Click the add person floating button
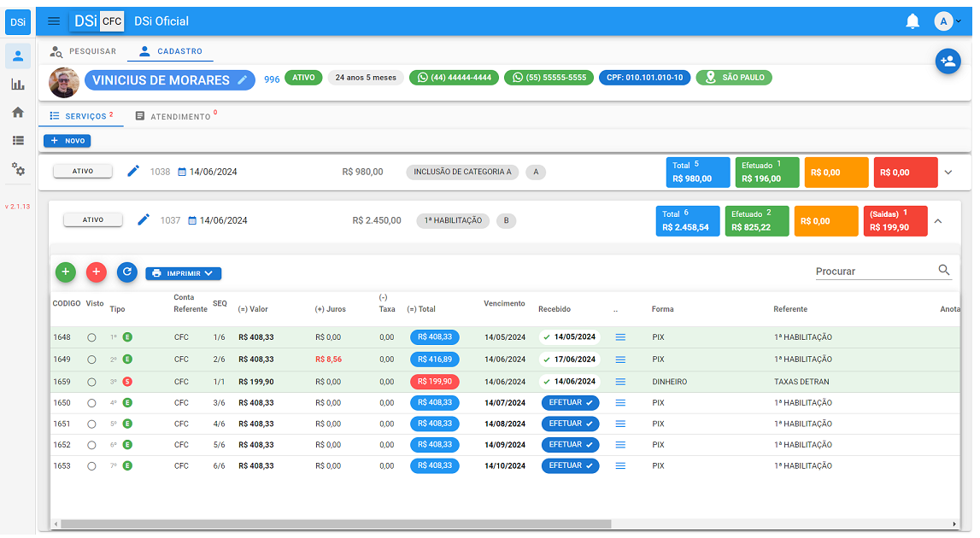The width and height of the screenshot is (980, 538). pyautogui.click(x=948, y=61)
